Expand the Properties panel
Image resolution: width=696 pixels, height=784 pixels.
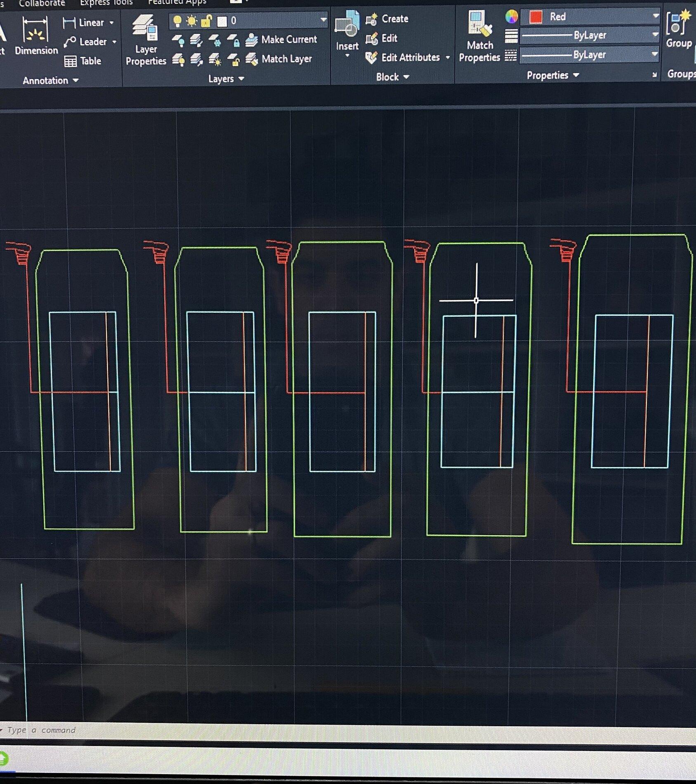click(x=553, y=76)
